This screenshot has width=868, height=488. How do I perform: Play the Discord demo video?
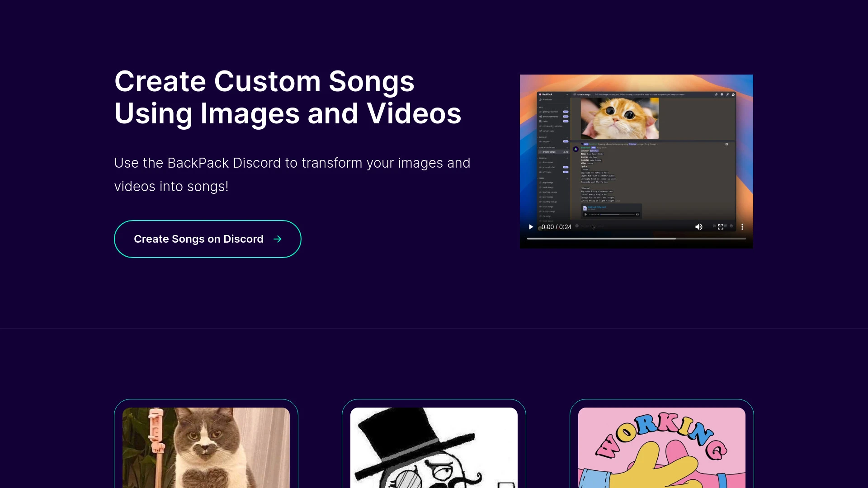pos(531,227)
